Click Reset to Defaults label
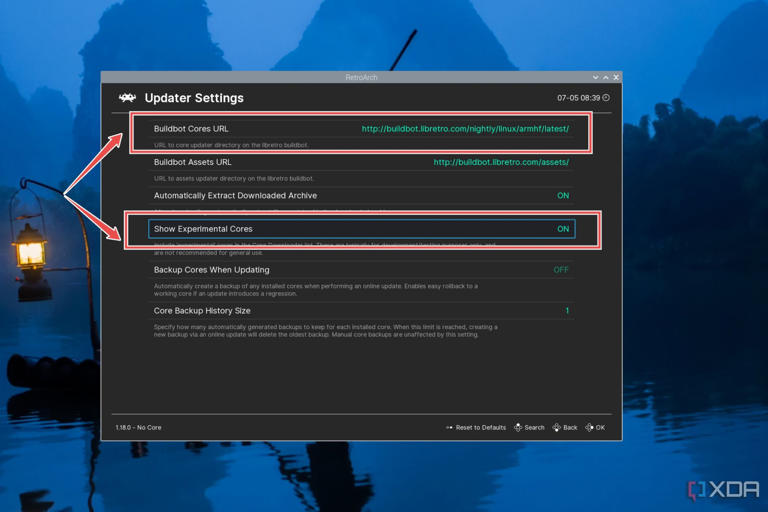768x512 pixels. [480, 428]
